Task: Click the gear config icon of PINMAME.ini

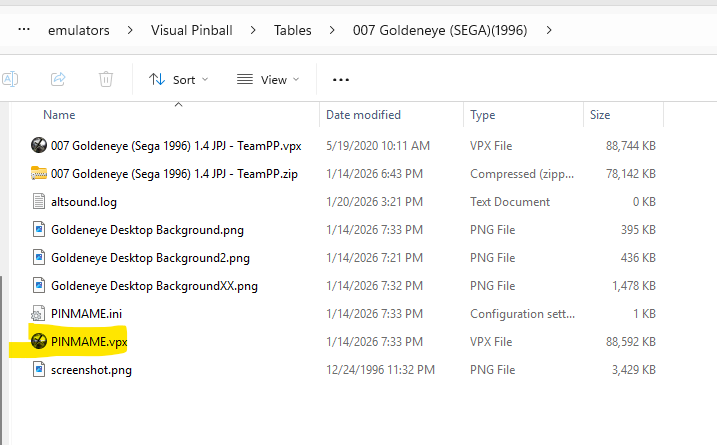Action: point(38,313)
